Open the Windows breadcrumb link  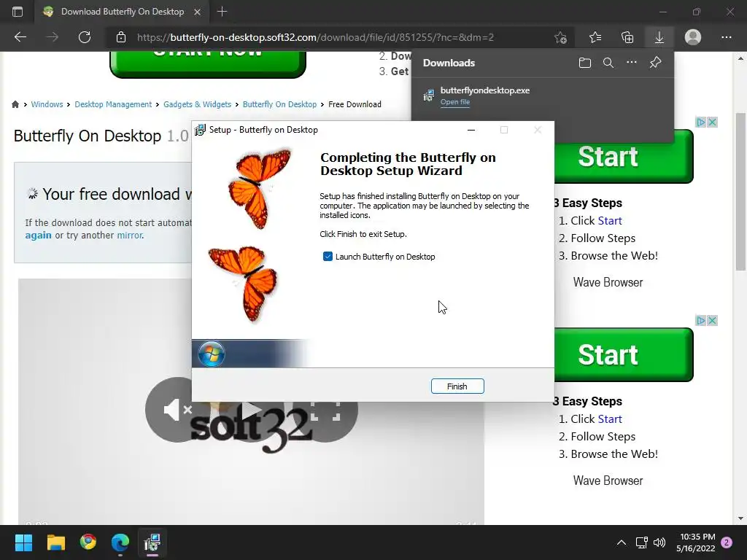click(x=47, y=104)
